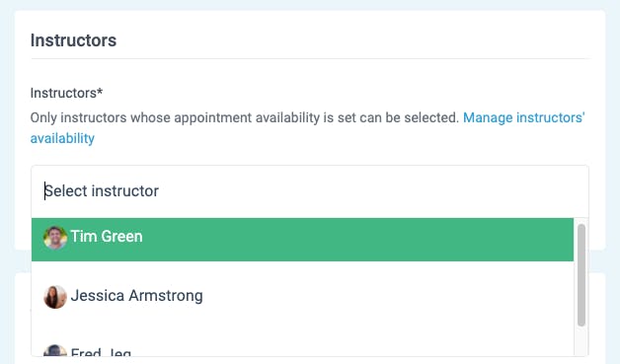Click the green highlighted Tim Green row
This screenshot has width=620, height=364.
click(302, 240)
